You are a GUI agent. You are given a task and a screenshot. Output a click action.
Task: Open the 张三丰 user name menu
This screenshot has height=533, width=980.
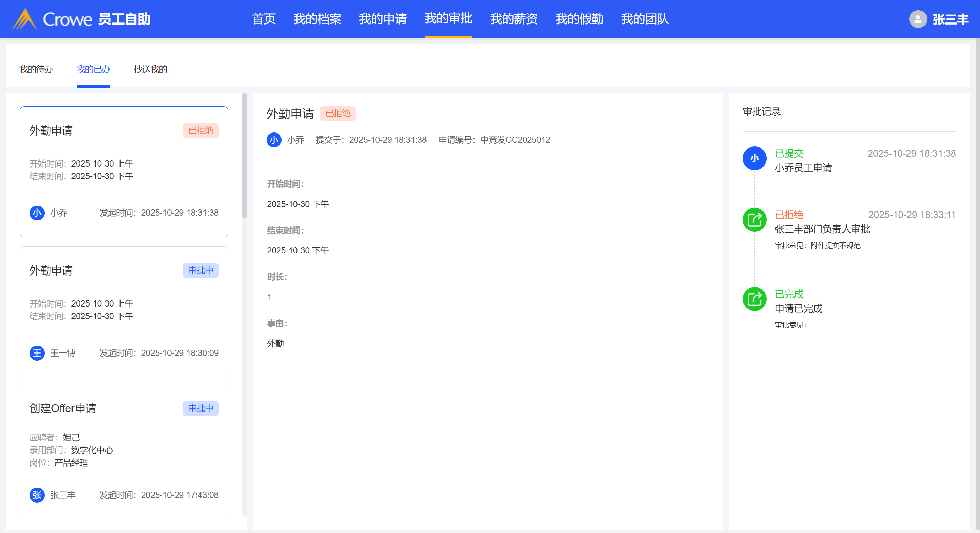pos(950,19)
